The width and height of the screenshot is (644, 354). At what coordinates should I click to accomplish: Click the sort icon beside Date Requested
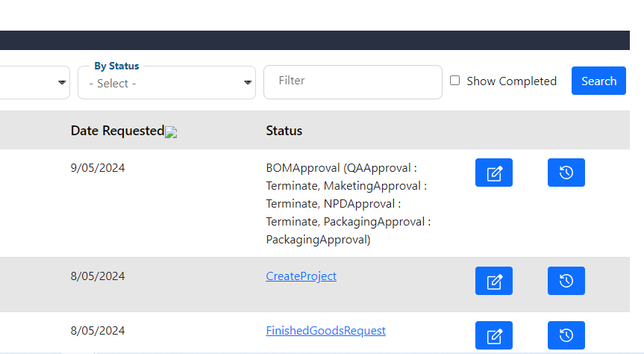[x=171, y=132]
